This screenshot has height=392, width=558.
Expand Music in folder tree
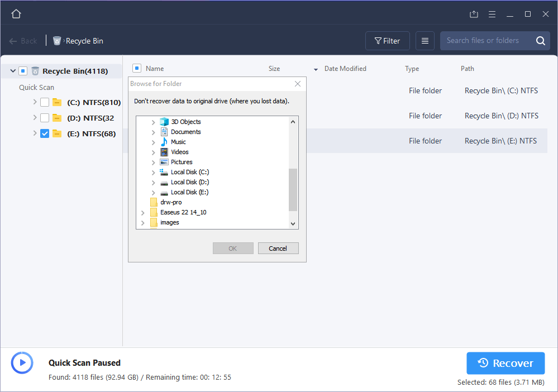point(154,142)
